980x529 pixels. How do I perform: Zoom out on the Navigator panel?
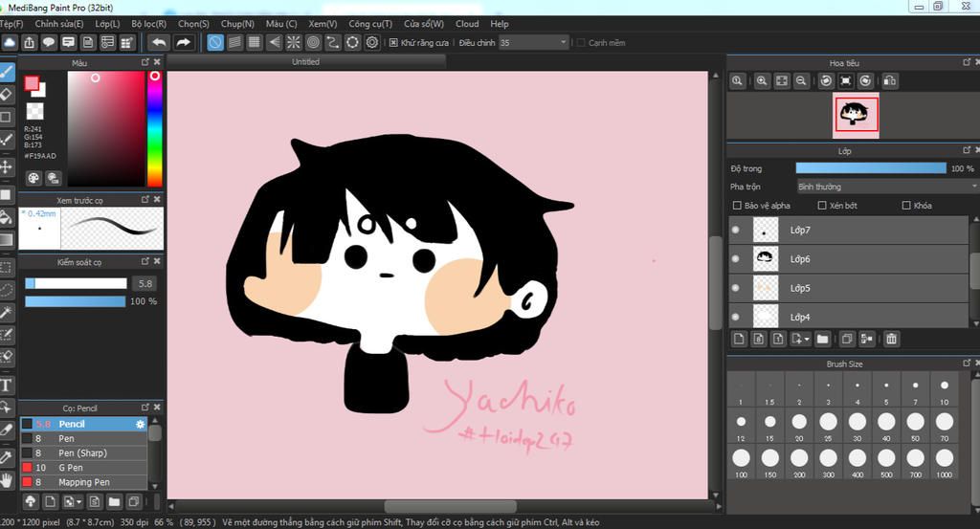point(801,80)
